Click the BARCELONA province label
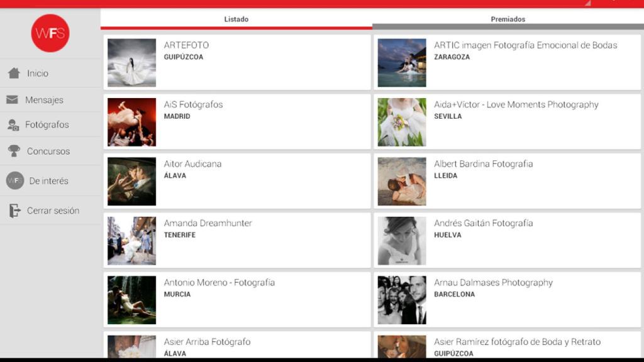Image resolution: width=644 pixels, height=362 pixels. click(454, 294)
